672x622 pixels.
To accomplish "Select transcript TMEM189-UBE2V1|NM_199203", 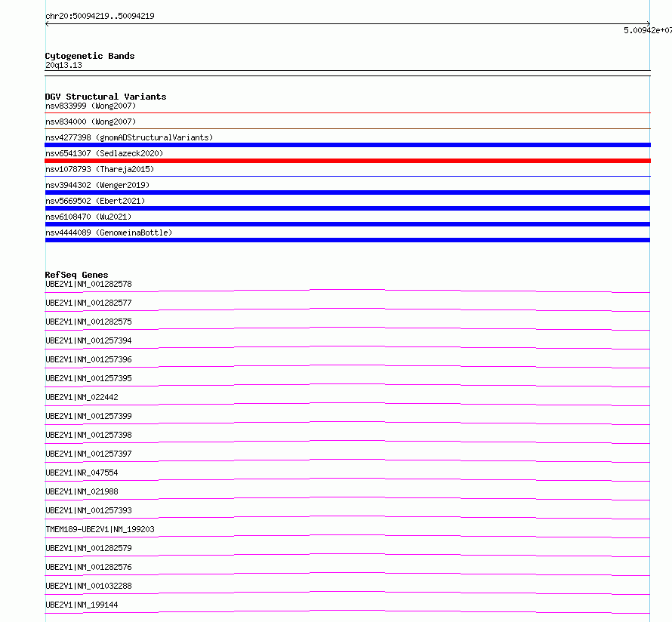I will coord(100,529).
